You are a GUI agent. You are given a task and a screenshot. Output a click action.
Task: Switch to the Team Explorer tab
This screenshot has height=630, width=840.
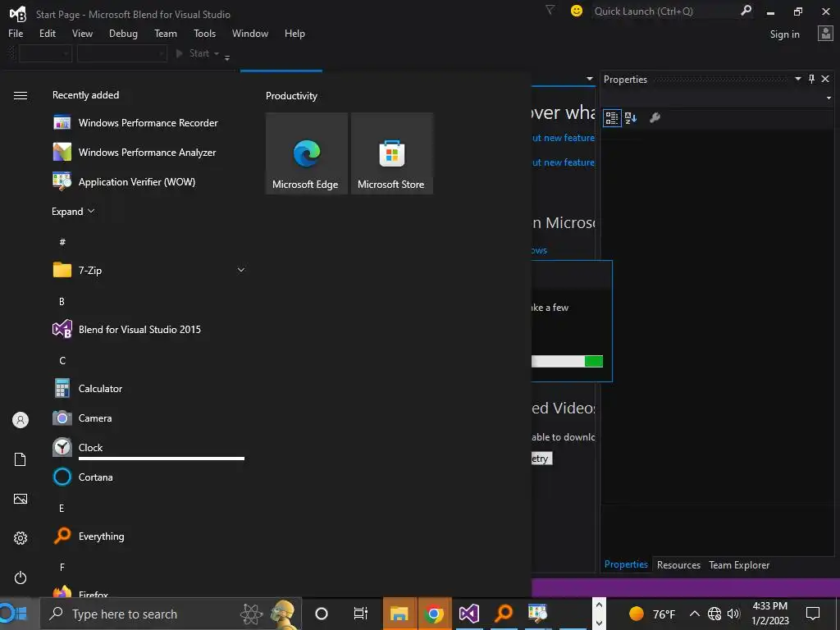point(739,564)
